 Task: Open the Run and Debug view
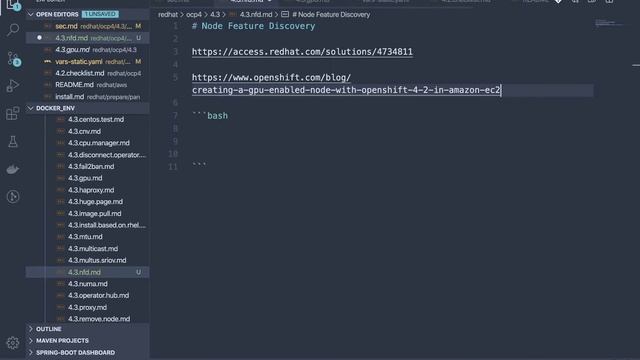point(13,86)
